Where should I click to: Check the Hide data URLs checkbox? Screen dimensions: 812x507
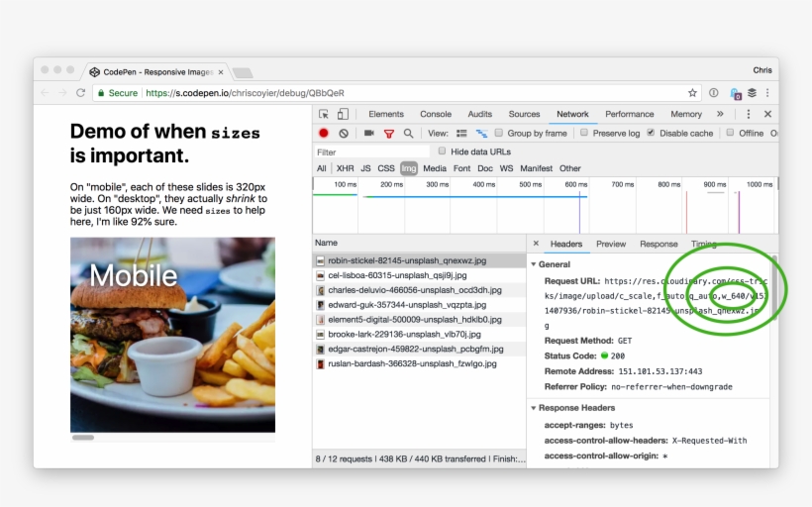tap(442, 152)
